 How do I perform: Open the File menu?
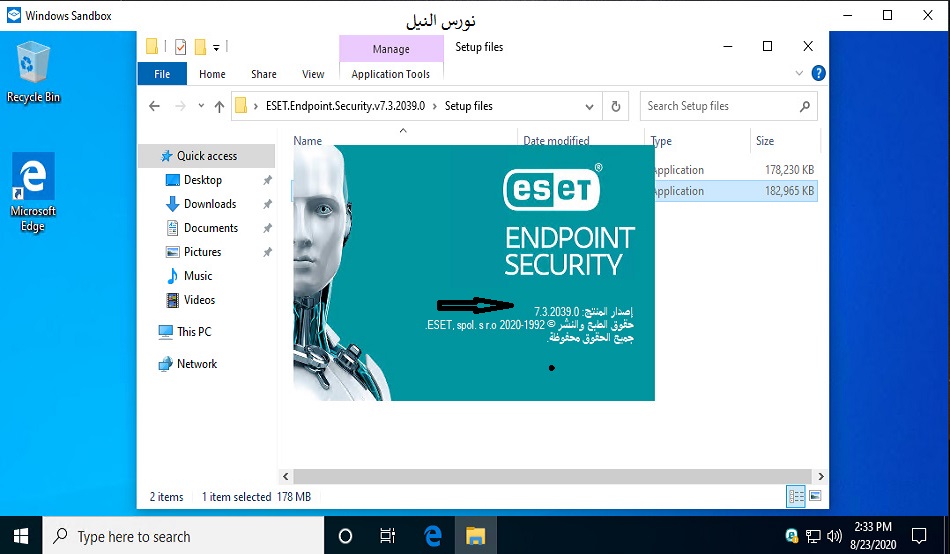coord(162,74)
